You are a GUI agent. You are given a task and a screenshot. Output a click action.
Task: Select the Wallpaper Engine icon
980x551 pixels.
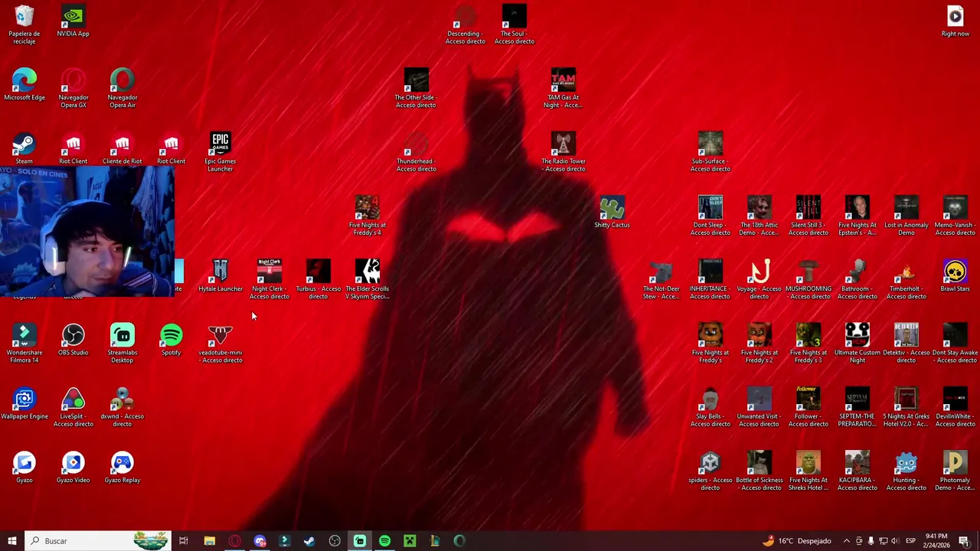pos(24,403)
